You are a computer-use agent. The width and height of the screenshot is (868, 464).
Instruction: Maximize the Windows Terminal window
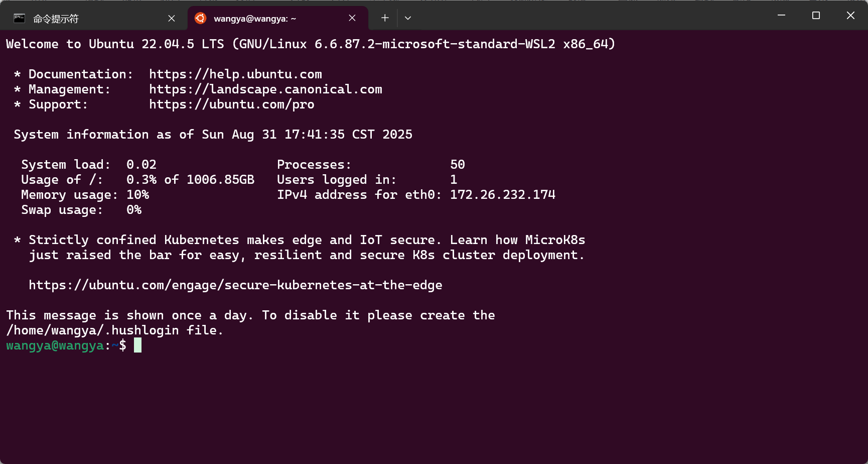click(815, 16)
